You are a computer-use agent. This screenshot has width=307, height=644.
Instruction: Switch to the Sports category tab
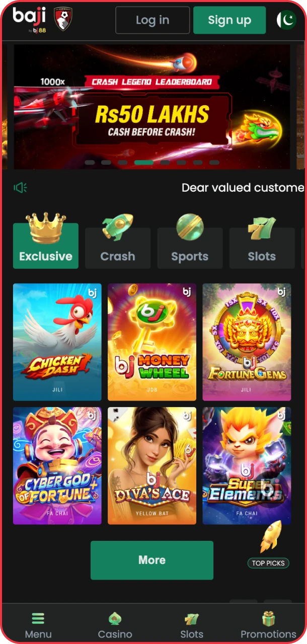point(190,248)
